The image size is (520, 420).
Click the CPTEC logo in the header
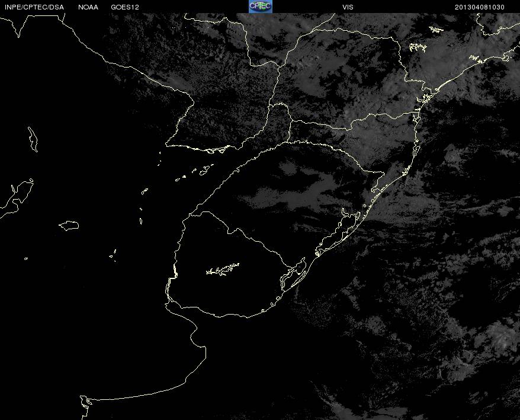(261, 7)
